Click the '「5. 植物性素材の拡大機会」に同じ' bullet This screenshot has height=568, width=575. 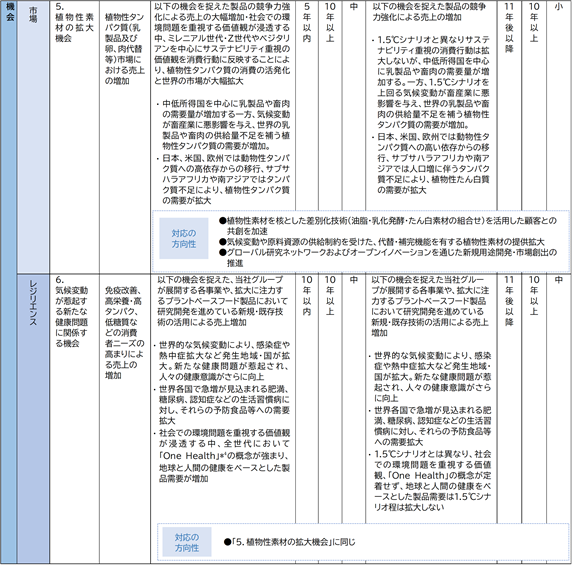[290, 542]
